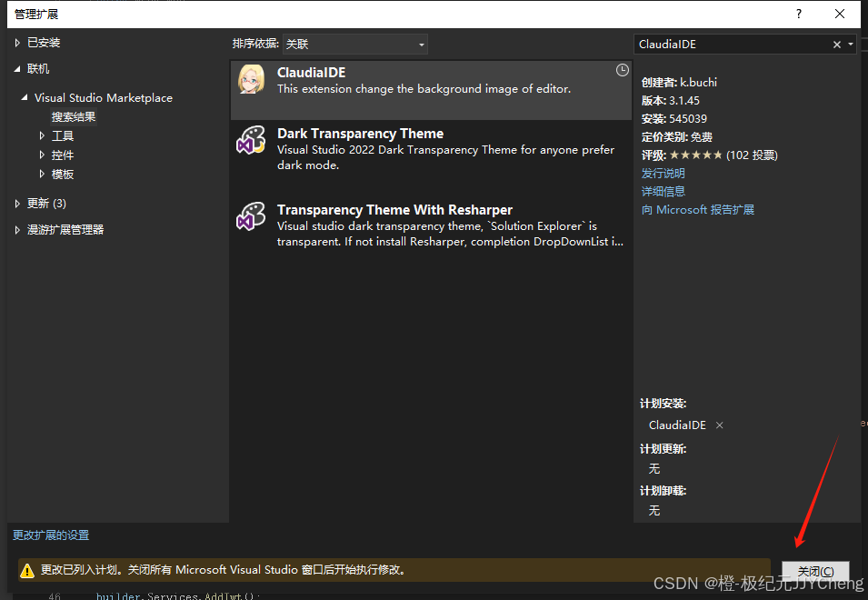Click the 计划卸载 heading

tap(663, 491)
